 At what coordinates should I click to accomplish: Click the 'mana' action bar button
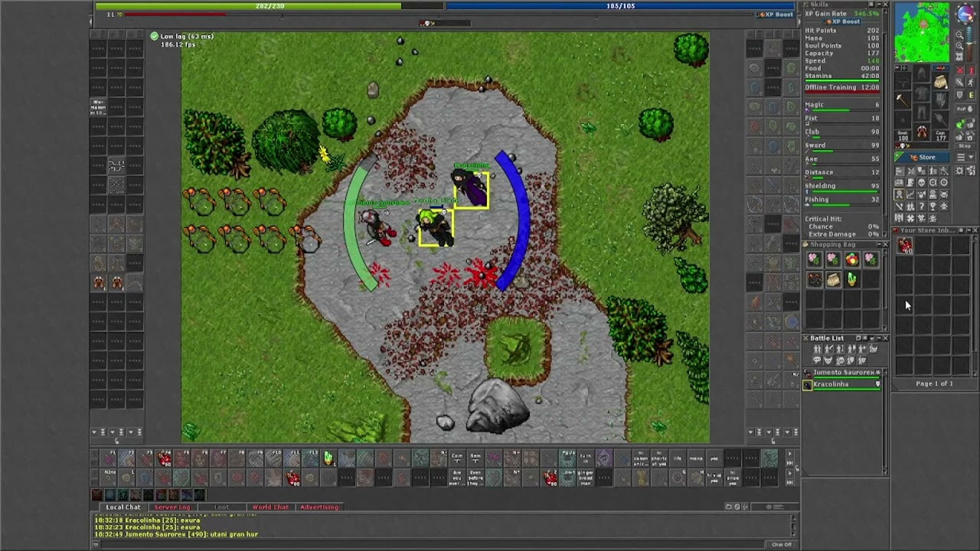click(696, 458)
